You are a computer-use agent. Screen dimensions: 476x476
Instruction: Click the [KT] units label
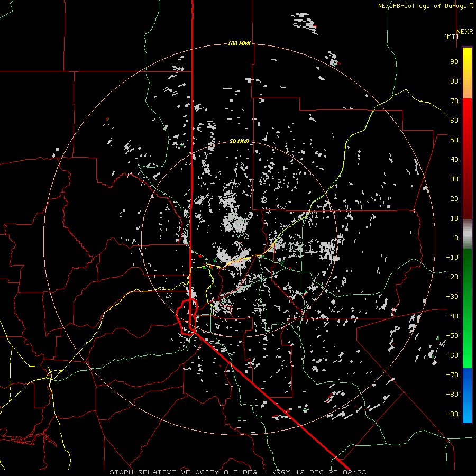452,36
